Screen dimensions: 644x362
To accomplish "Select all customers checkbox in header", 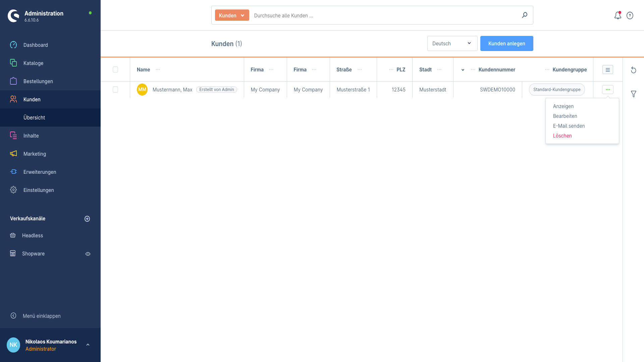I will click(115, 69).
